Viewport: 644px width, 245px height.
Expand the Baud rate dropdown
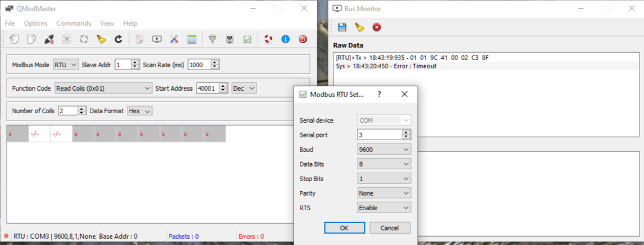tap(384, 150)
